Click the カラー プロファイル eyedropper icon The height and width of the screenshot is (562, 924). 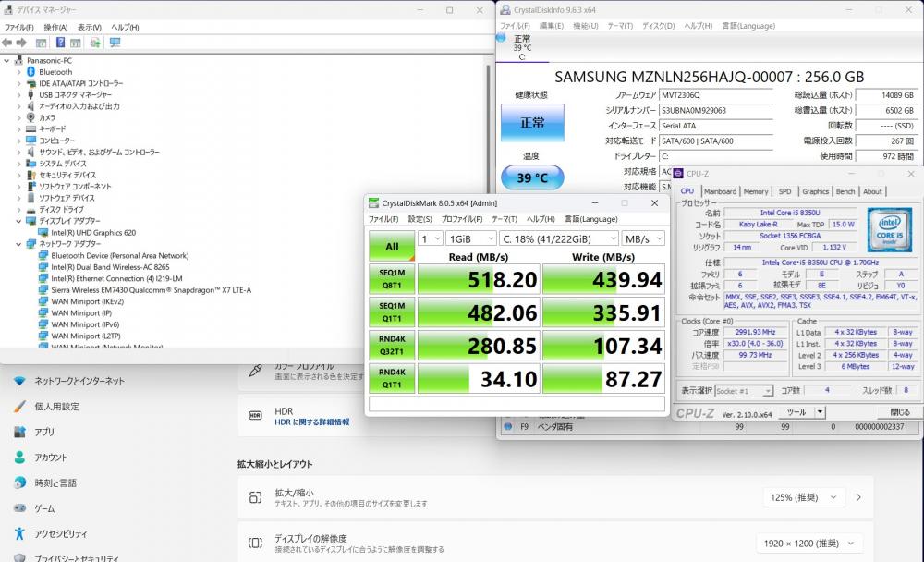coord(255,371)
